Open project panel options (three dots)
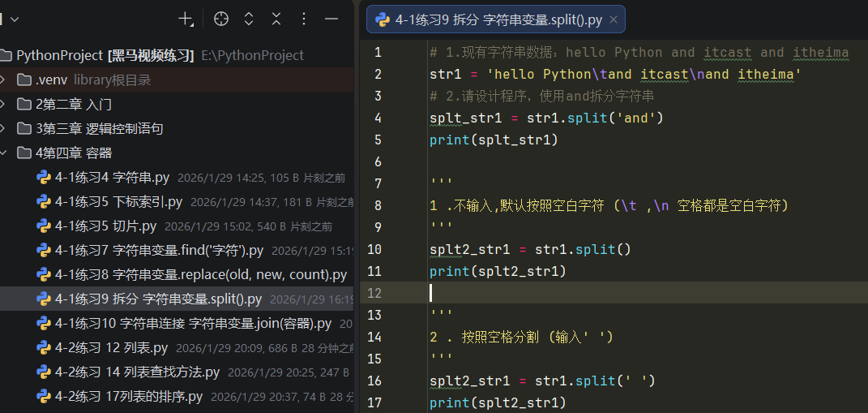The image size is (868, 413). [303, 19]
